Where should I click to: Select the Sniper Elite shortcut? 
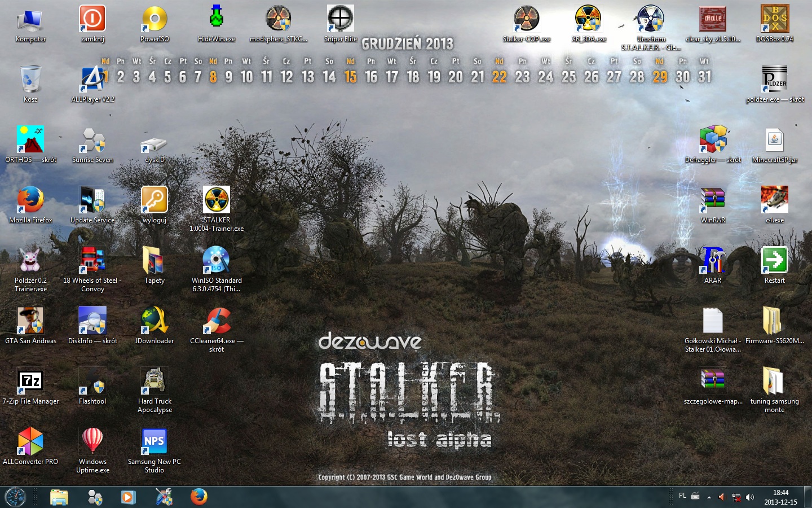tap(341, 24)
